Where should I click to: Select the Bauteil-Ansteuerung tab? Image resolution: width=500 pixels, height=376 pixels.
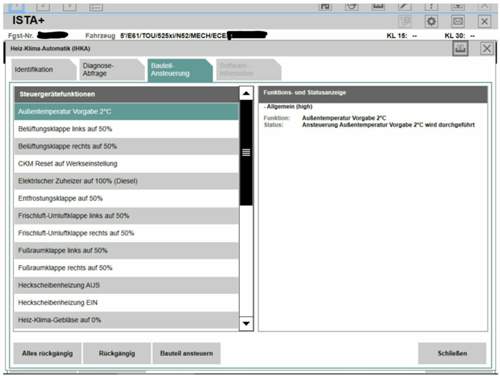pos(180,69)
